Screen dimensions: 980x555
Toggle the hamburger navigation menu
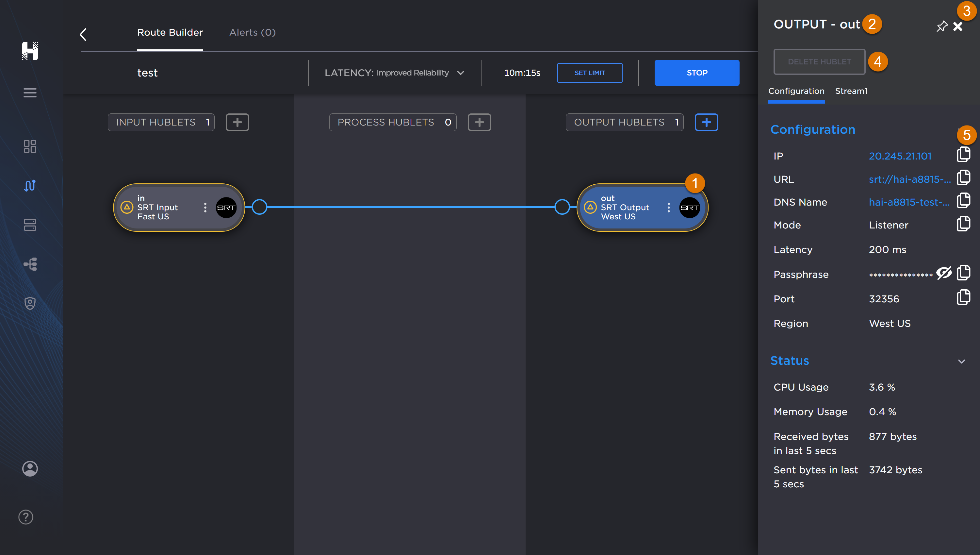click(30, 92)
